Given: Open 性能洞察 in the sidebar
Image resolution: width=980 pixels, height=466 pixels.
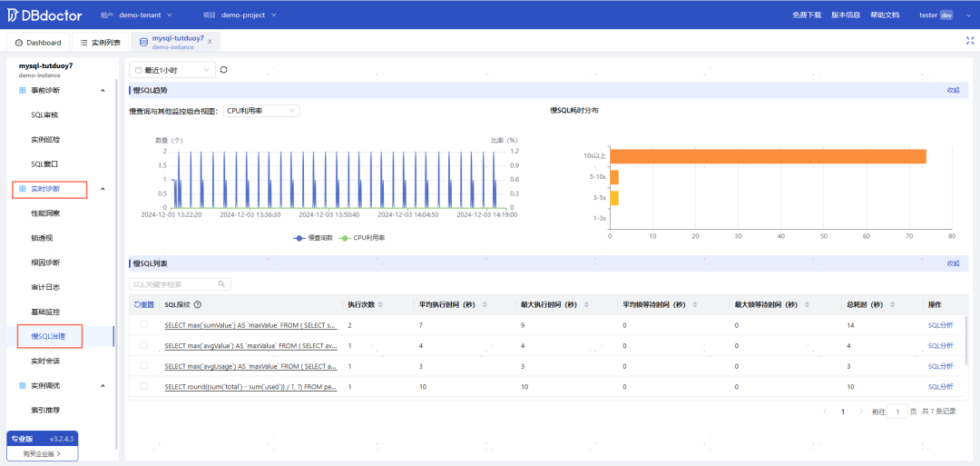Looking at the screenshot, I should tap(45, 213).
